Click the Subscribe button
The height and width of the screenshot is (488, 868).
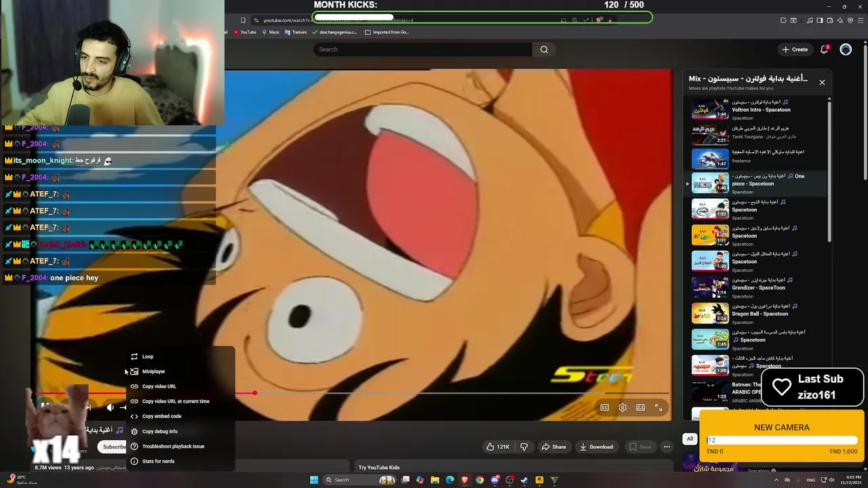tap(114, 447)
